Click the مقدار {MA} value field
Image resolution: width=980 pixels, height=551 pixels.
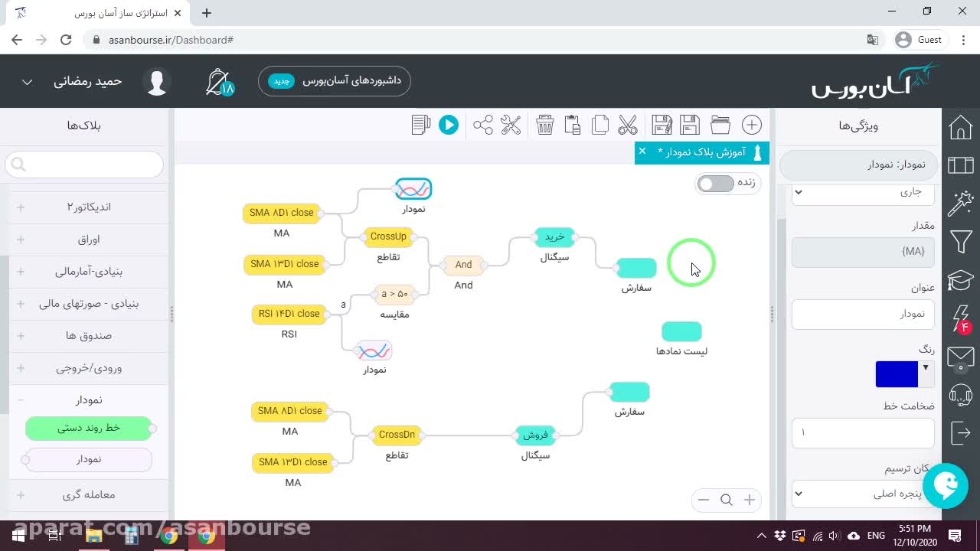[863, 252]
